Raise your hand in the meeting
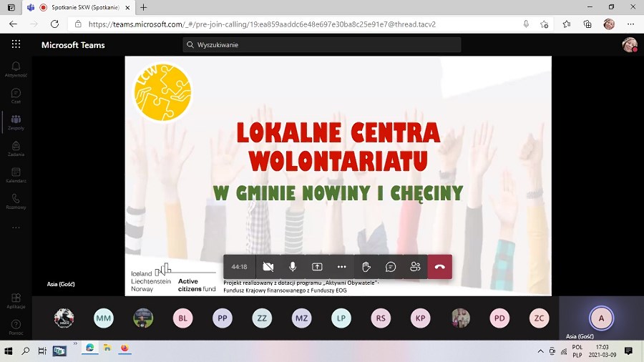The height and width of the screenshot is (362, 644). click(366, 267)
